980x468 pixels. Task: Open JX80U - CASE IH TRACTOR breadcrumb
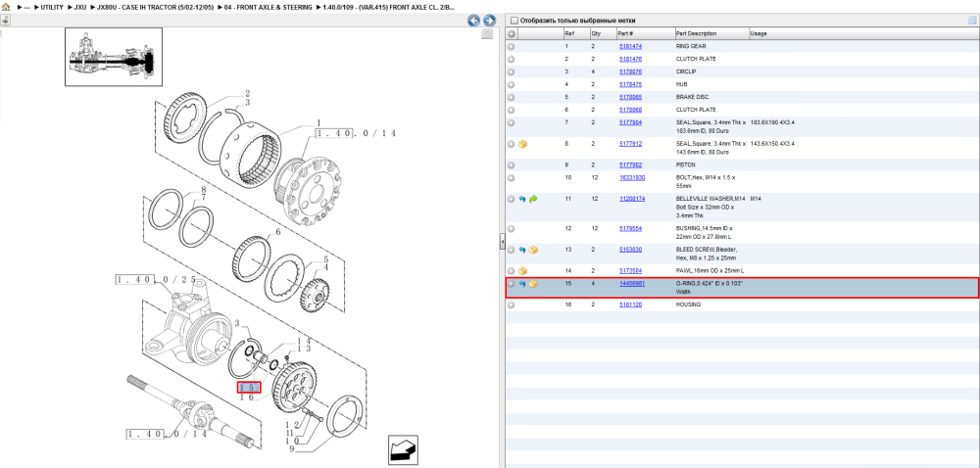click(x=156, y=7)
